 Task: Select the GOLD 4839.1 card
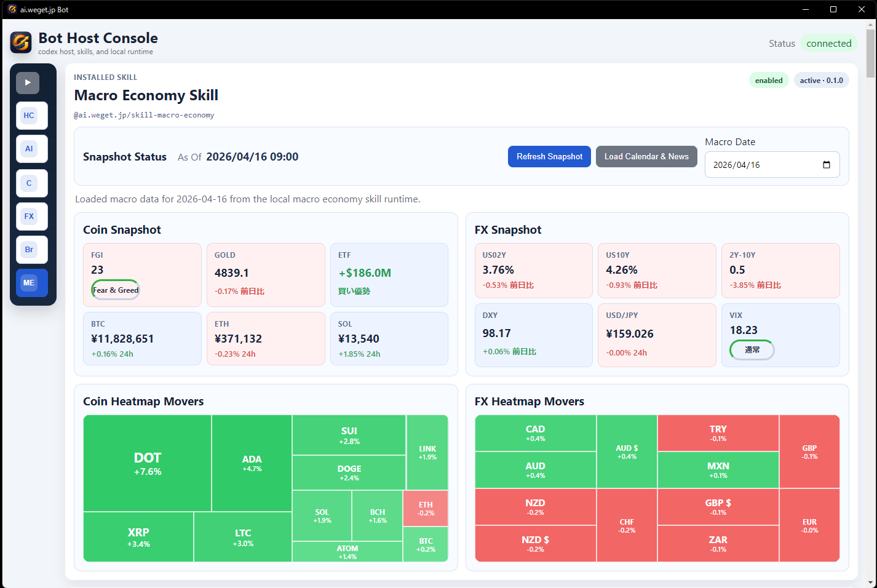click(x=266, y=275)
